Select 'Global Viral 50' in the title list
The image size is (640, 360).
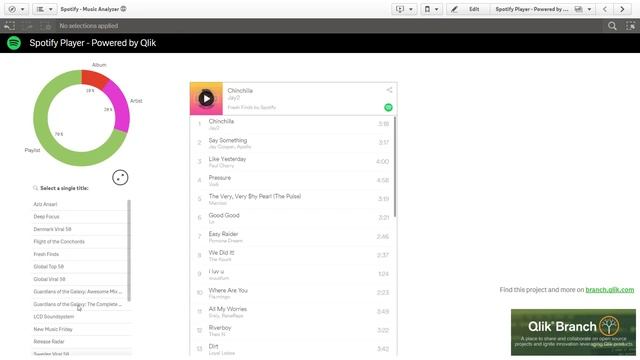80,279
